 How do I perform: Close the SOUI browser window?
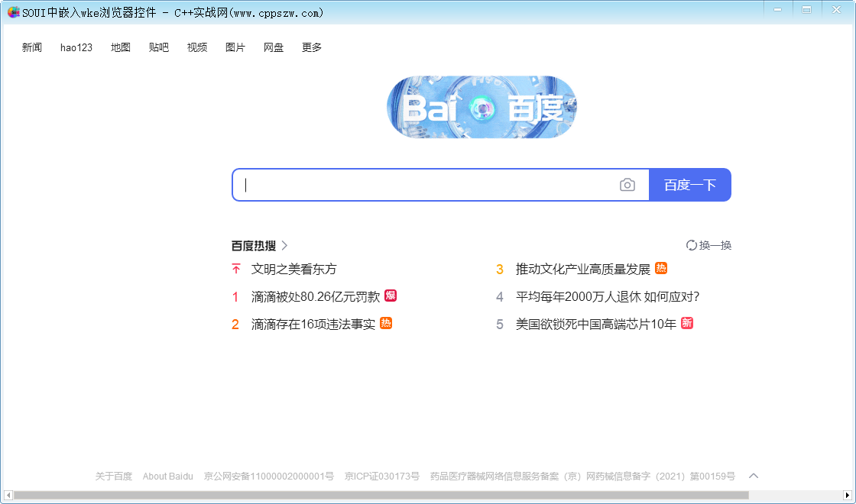tap(836, 10)
